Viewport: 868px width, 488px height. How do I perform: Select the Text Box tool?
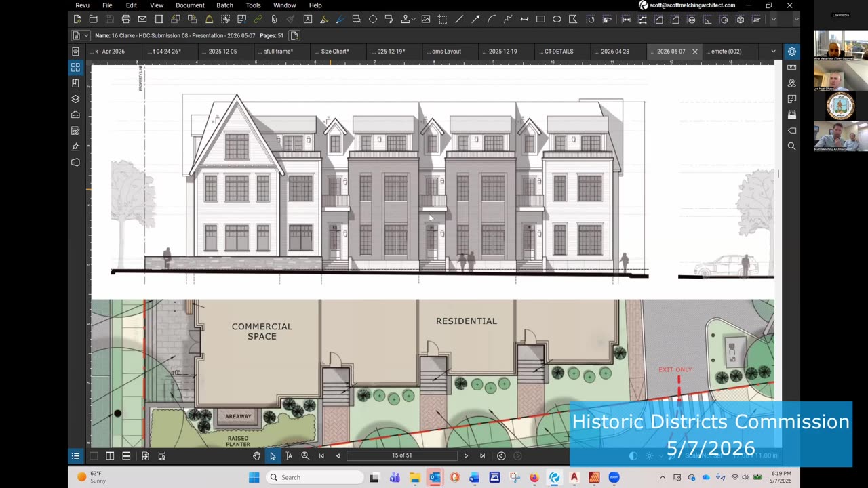pos(307,19)
